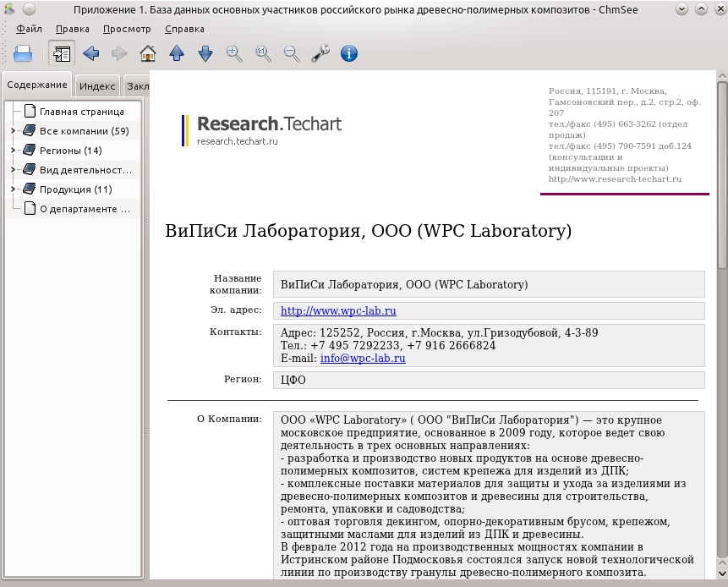The width and height of the screenshot is (728, 587).
Task: Click the ВиПиСи Лаборатория page heading
Action: click(x=368, y=230)
